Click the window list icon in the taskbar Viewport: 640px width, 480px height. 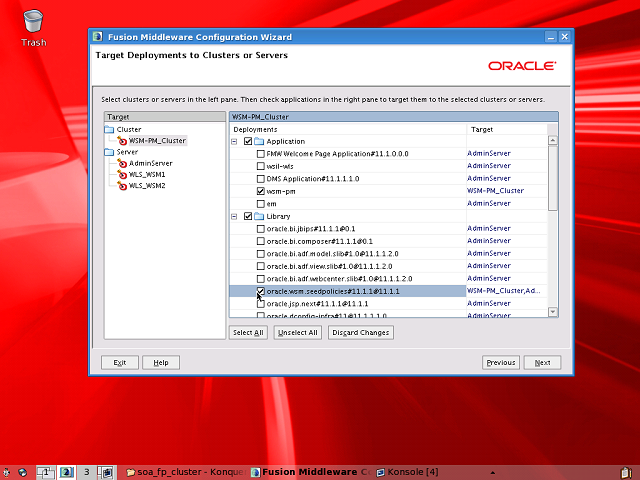click(107, 472)
